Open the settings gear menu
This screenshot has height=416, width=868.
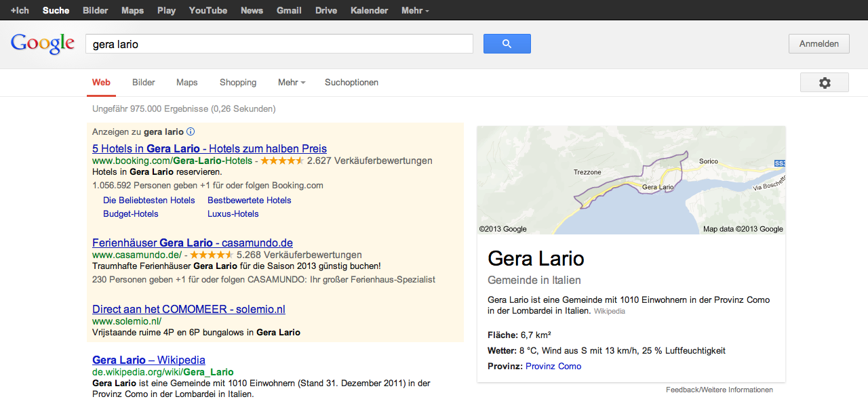pos(824,83)
